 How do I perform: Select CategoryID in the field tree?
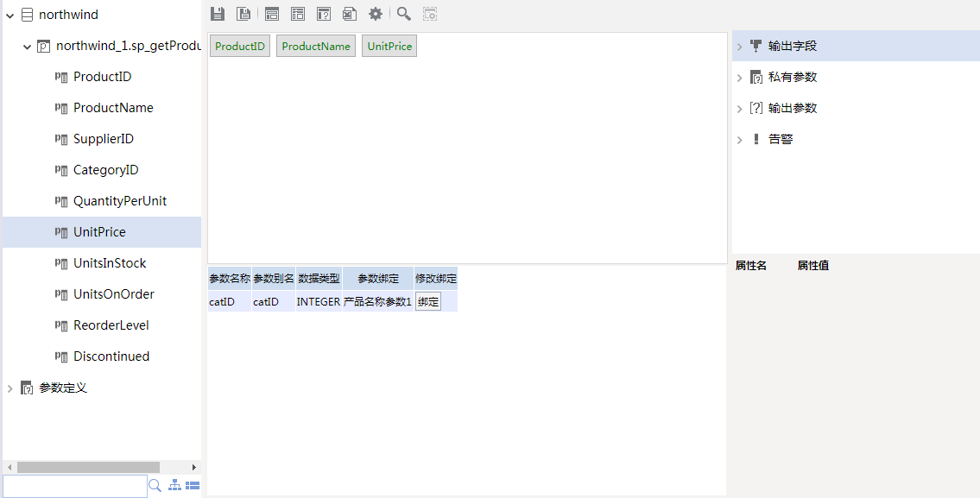105,170
